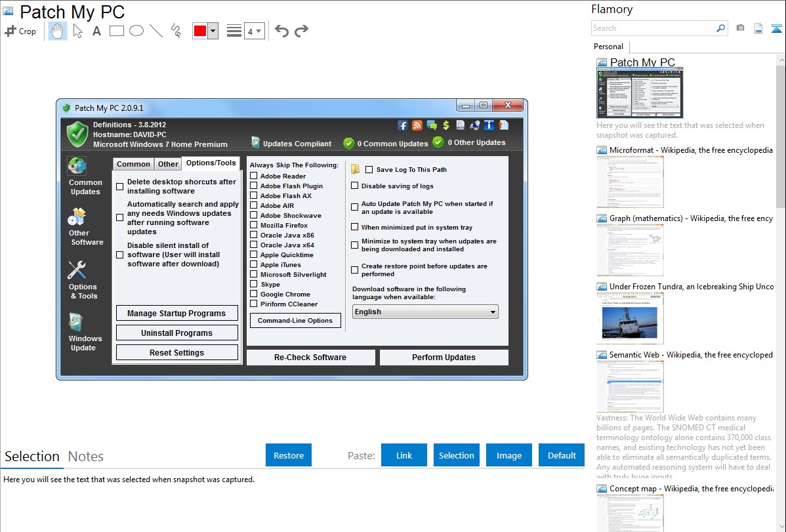Open the Under Frozen Tundra snapshot thumbnail
The height and width of the screenshot is (532, 786).
point(630,318)
